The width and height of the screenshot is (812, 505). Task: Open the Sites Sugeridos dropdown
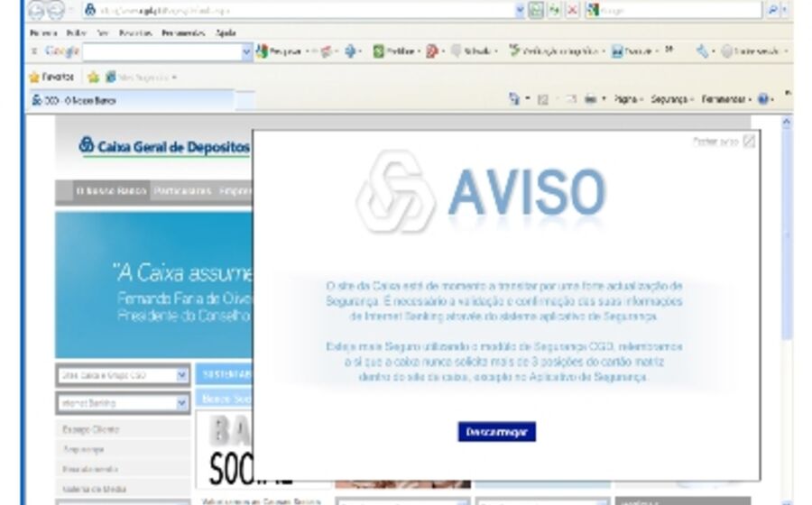142,77
